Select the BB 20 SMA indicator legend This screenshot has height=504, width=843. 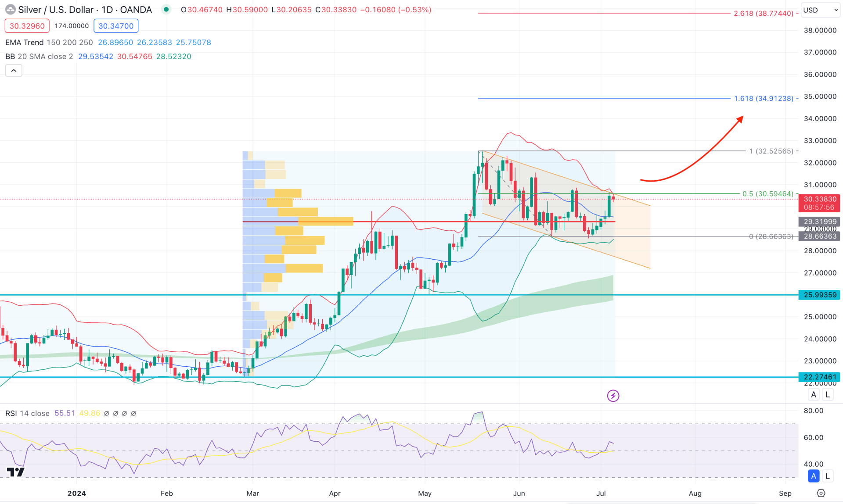click(39, 57)
